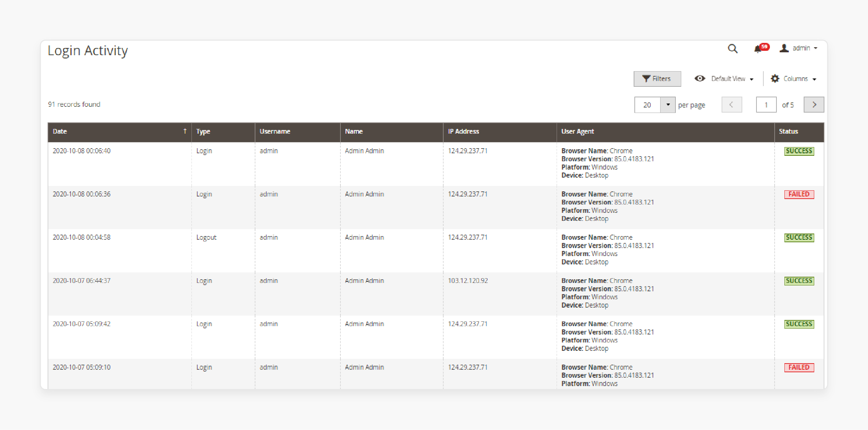868x430 pixels.
Task: Click the 91 records found text
Action: [74, 105]
